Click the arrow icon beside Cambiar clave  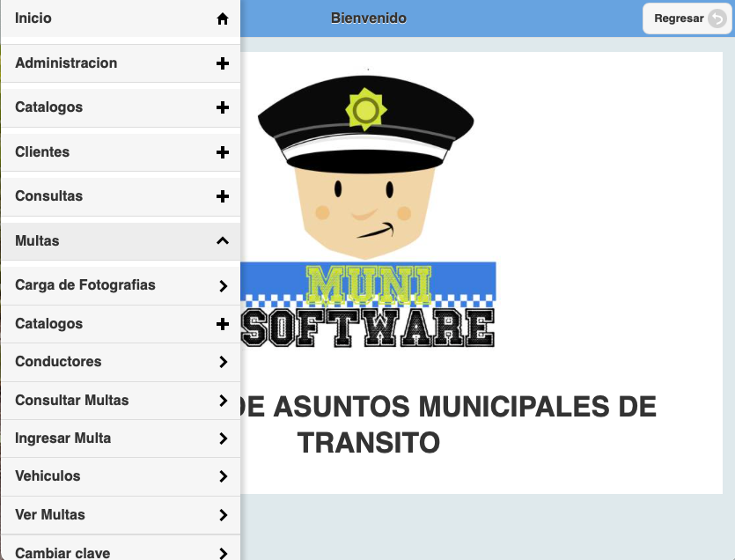pyautogui.click(x=223, y=553)
